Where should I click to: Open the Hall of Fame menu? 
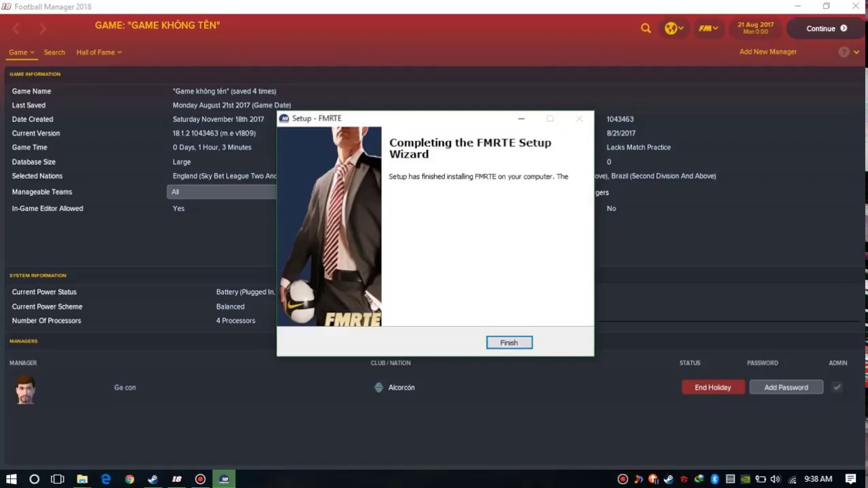99,52
